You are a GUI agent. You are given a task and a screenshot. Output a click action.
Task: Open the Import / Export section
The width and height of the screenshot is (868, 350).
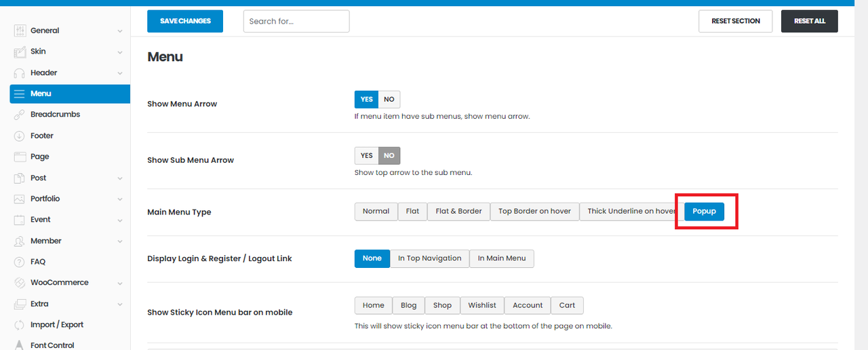(70, 325)
